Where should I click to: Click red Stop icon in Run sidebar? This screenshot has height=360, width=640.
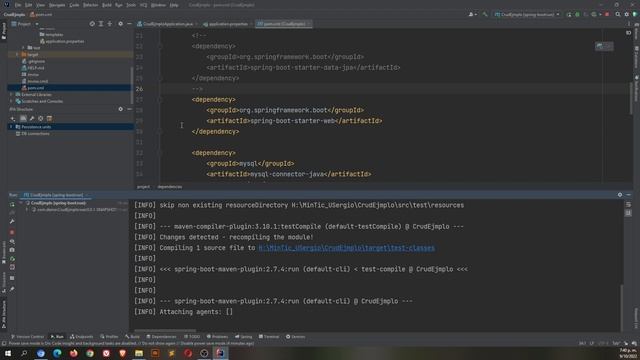click(12, 232)
